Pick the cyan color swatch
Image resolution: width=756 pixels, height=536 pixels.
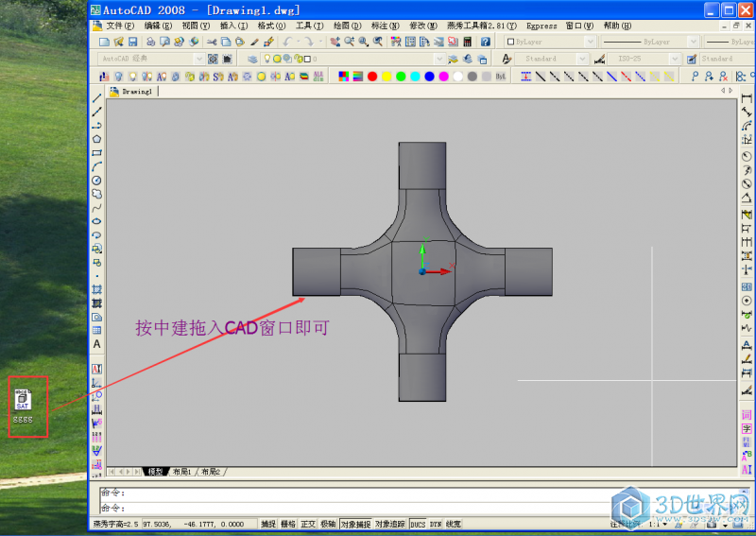pyautogui.click(x=415, y=77)
